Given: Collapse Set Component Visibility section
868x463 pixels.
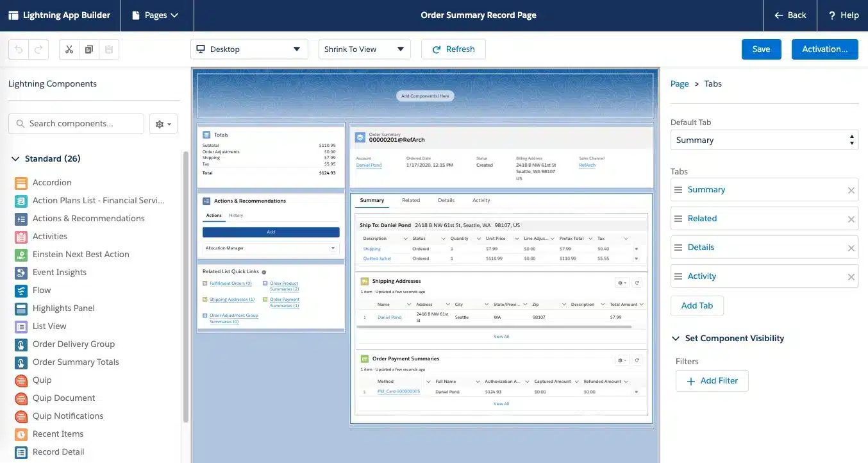Looking at the screenshot, I should (x=676, y=339).
